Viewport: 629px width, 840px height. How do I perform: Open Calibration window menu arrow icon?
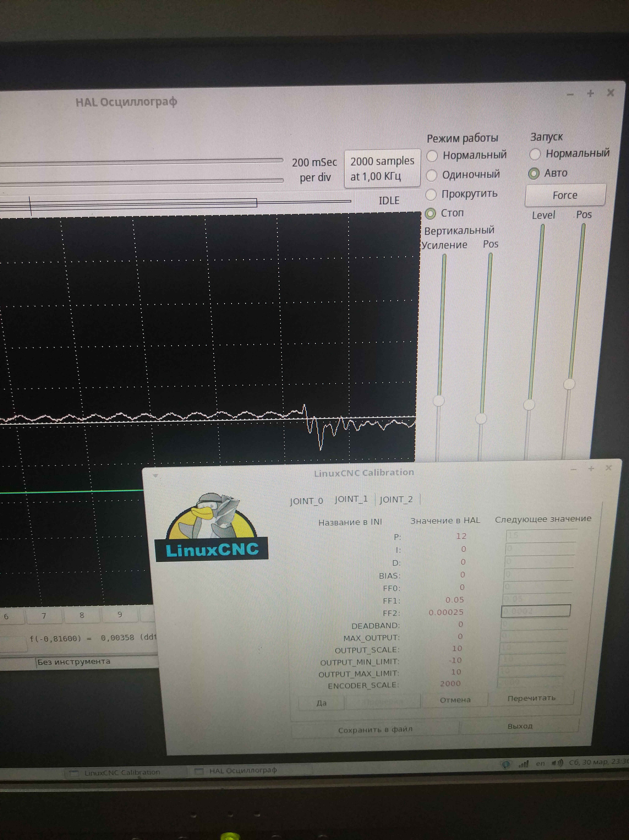[155, 475]
